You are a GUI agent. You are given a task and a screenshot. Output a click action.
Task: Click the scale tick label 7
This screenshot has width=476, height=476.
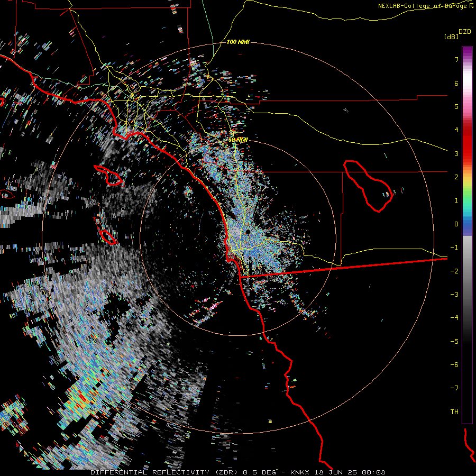point(456,59)
